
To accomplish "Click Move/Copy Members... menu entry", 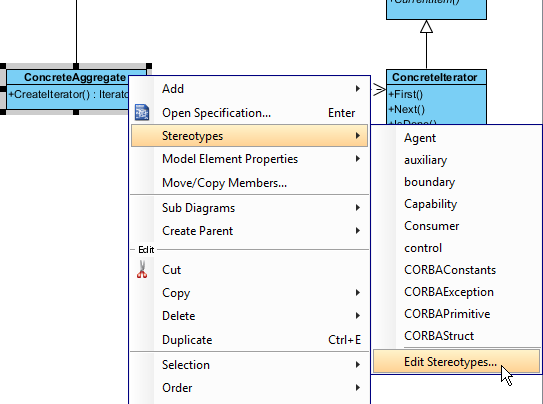I will click(x=249, y=182).
